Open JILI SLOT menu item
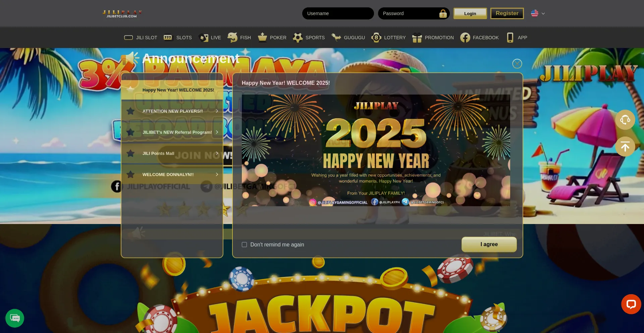Viewport: 644px width, 333px height. click(147, 38)
